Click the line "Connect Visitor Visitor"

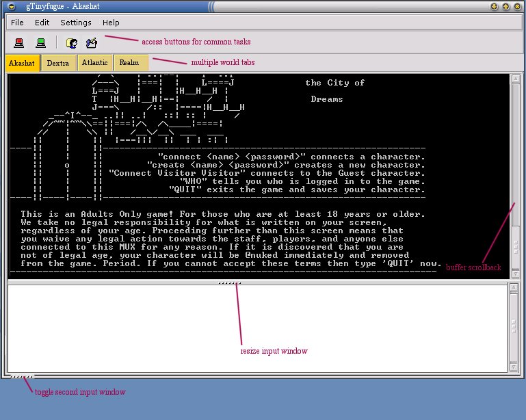(x=267, y=173)
